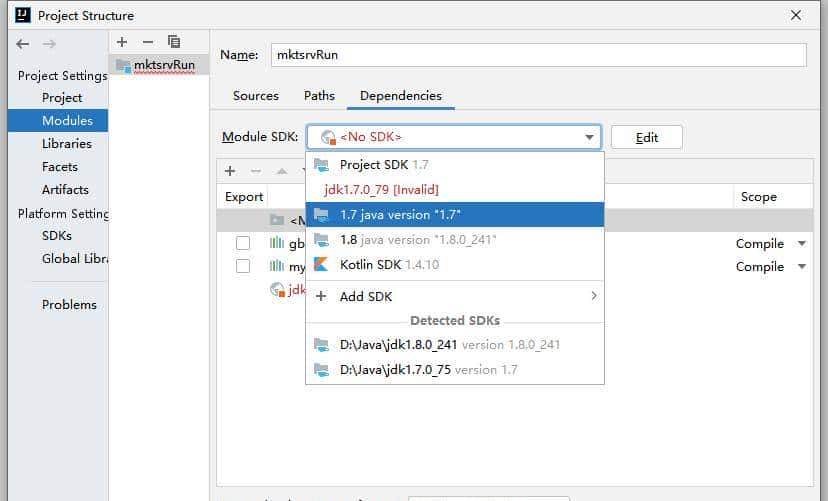
Task: Expand the Add SDK submenu chevron
Action: (594, 296)
